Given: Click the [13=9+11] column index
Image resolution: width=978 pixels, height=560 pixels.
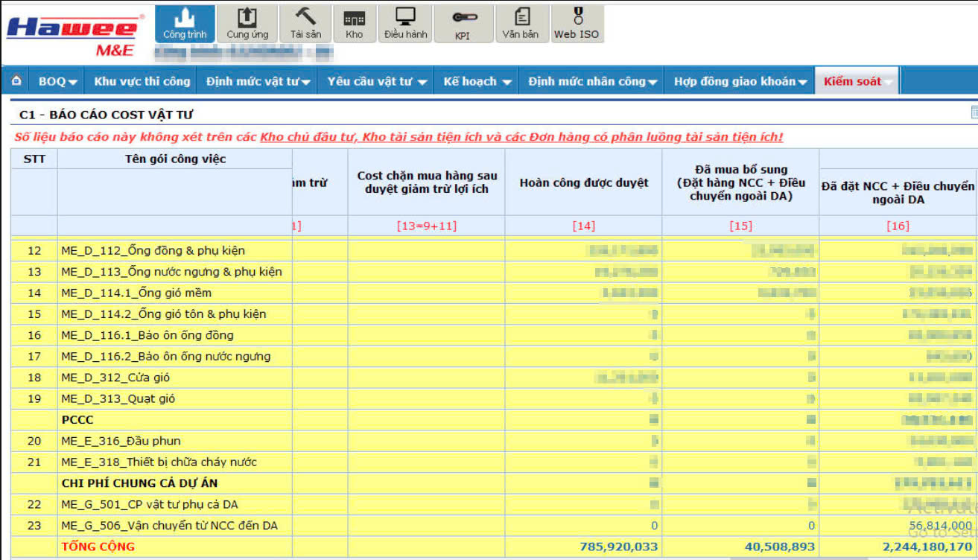Looking at the screenshot, I should [x=427, y=226].
